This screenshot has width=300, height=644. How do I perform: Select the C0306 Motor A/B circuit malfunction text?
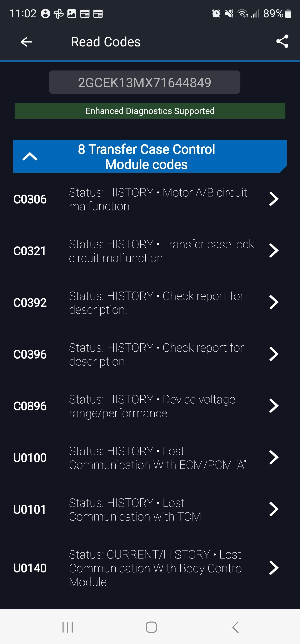(x=158, y=199)
